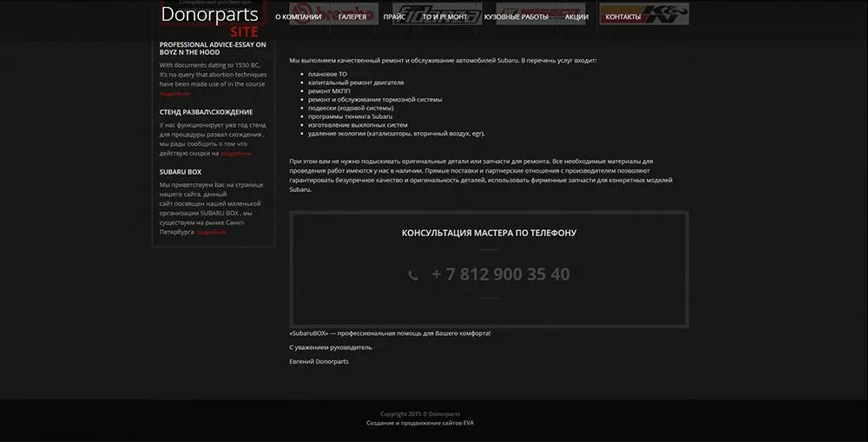Go to the «Галерея» page
868x442 pixels.
pos(352,16)
